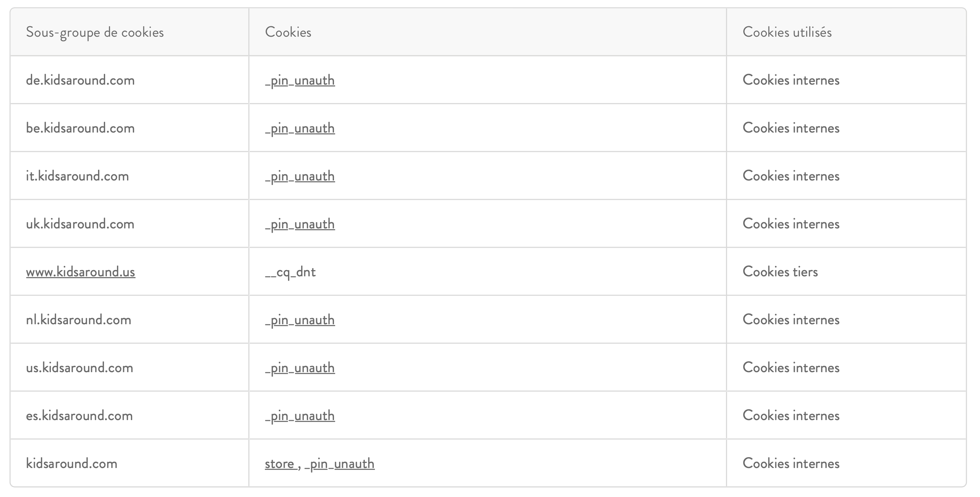Click the de.kidsaround.com subgroup cell
This screenshot has height=497, width=980.
pyautogui.click(x=80, y=80)
